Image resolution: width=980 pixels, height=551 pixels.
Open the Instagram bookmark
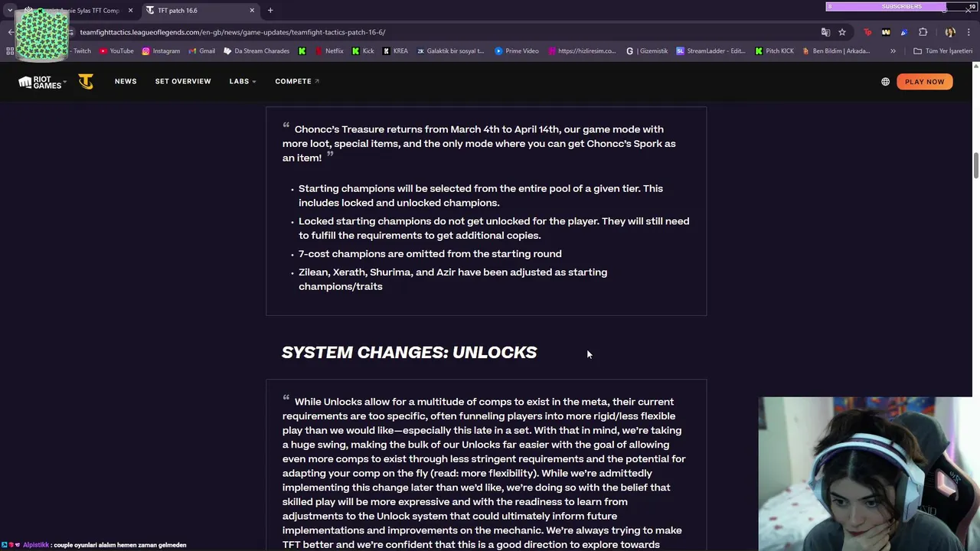click(x=161, y=51)
